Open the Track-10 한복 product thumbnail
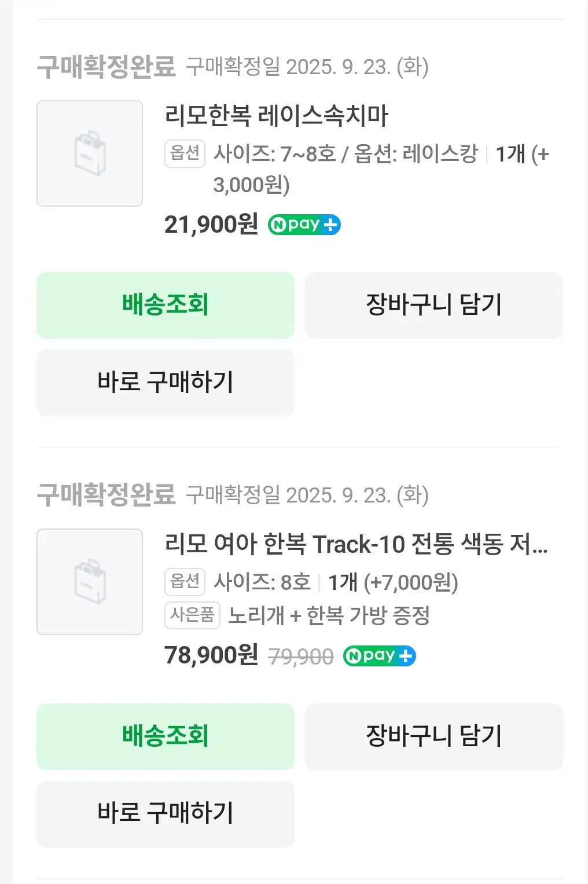The height and width of the screenshot is (884, 588). pos(90,582)
